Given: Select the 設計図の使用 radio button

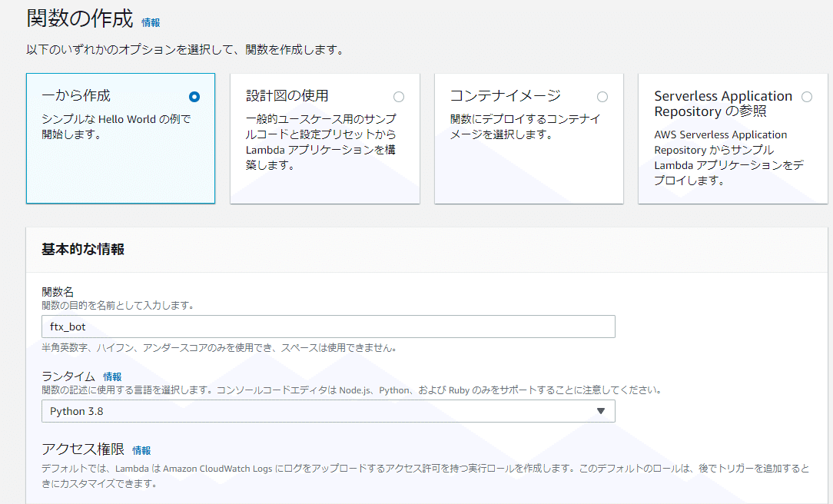Looking at the screenshot, I should pyautogui.click(x=398, y=97).
